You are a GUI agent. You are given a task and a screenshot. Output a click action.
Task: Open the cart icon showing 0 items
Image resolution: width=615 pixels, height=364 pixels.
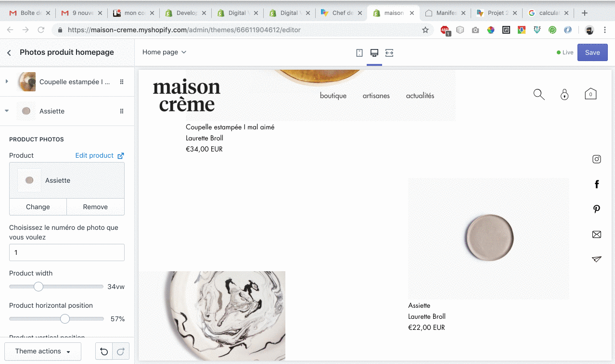coord(590,94)
